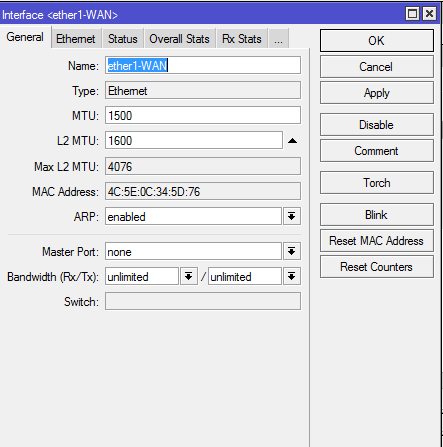This screenshot has width=443, height=447.
Task: Open the Ethernet tab
Action: coord(76,39)
